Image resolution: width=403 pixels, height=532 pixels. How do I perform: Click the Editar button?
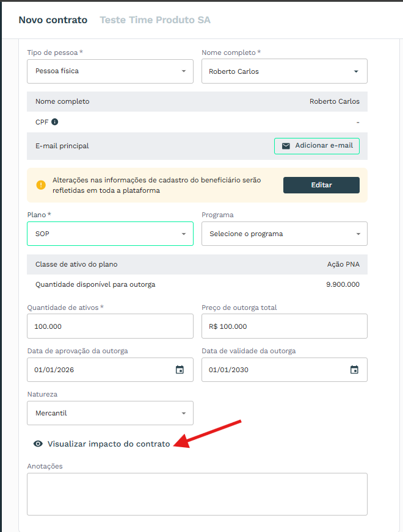coord(321,185)
